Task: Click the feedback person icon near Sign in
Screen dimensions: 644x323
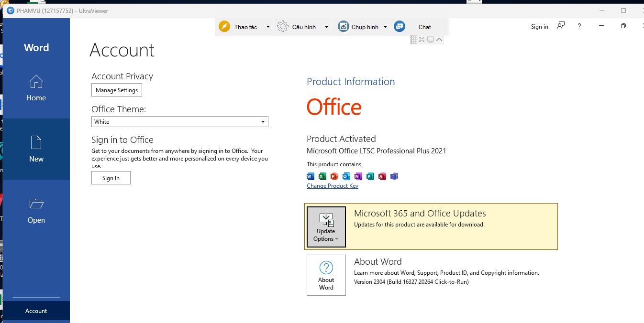Action: click(x=561, y=26)
